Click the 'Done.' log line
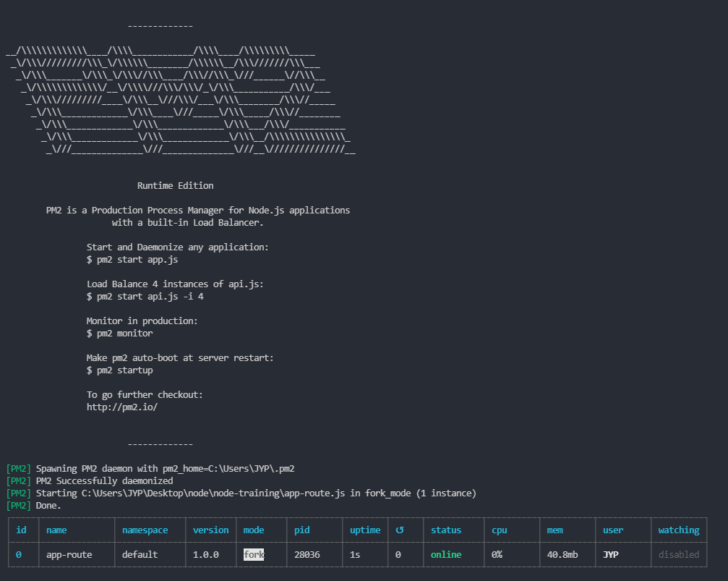Screen dimensions: 728x581 coord(48,505)
